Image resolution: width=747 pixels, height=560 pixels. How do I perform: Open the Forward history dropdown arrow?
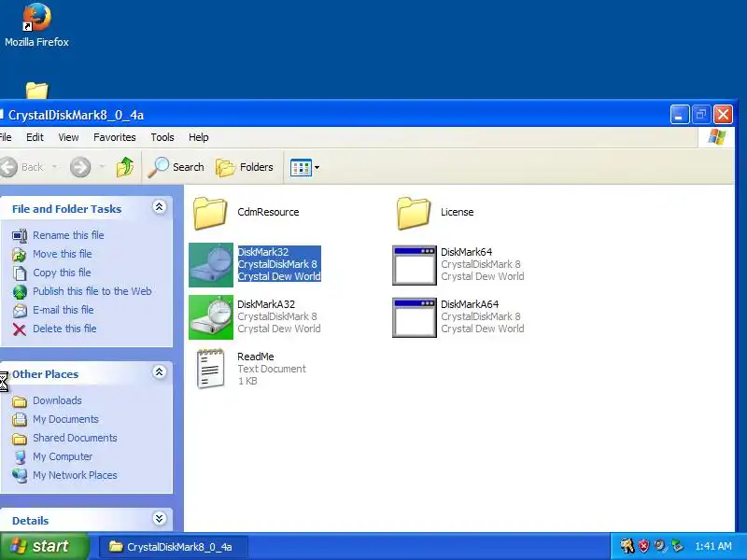pyautogui.click(x=102, y=167)
